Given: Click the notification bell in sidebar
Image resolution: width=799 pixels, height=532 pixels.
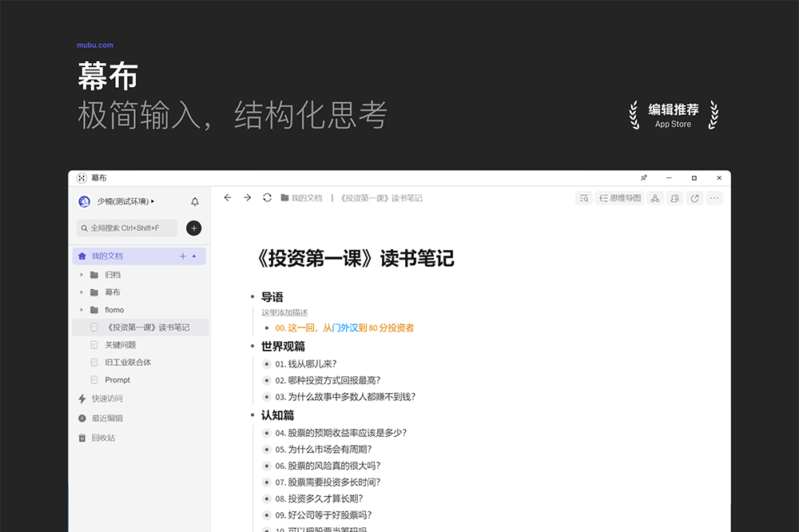Looking at the screenshot, I should click(194, 201).
